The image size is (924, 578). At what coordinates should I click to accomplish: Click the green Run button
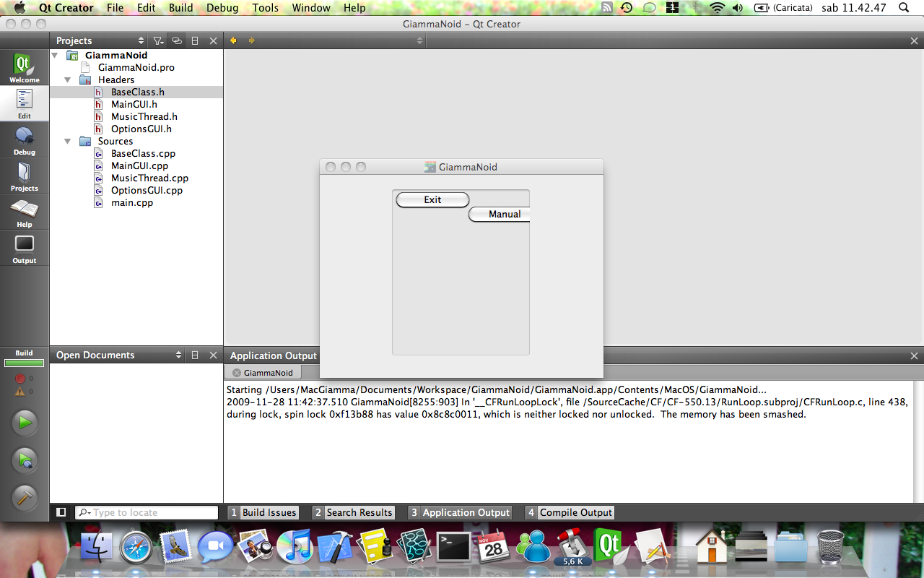point(25,423)
